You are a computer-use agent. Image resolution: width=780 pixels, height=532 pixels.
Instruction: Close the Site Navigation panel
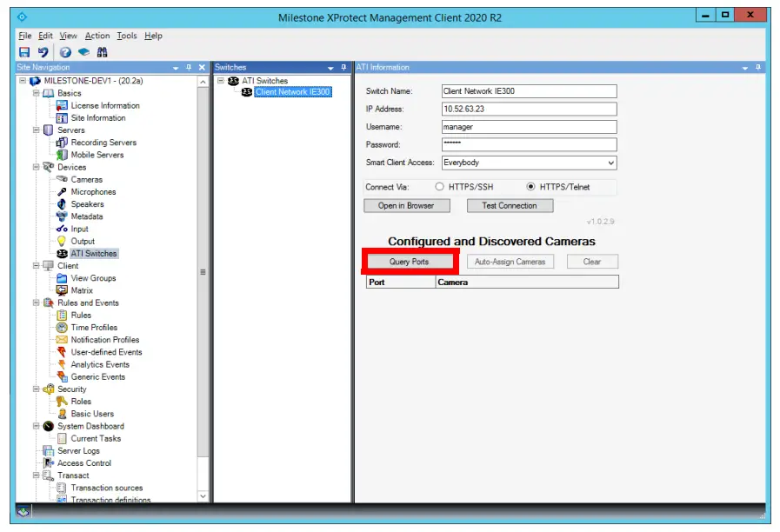click(x=202, y=67)
